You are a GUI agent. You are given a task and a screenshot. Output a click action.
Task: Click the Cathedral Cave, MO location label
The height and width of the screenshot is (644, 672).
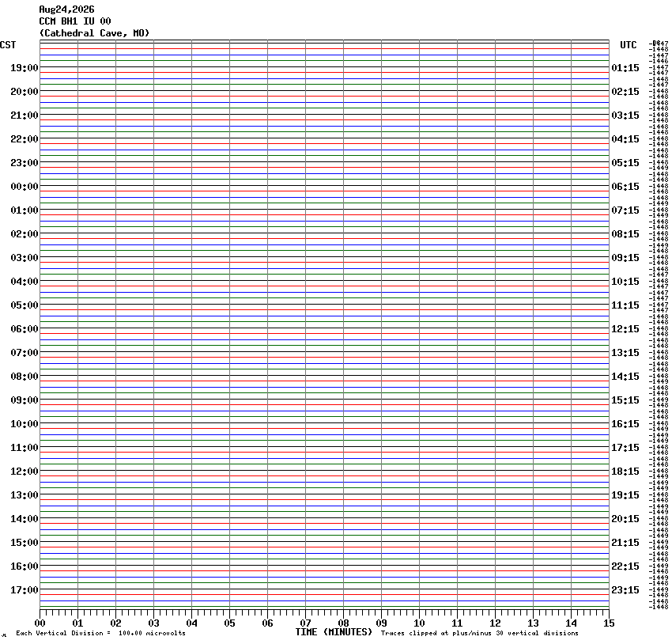click(94, 33)
